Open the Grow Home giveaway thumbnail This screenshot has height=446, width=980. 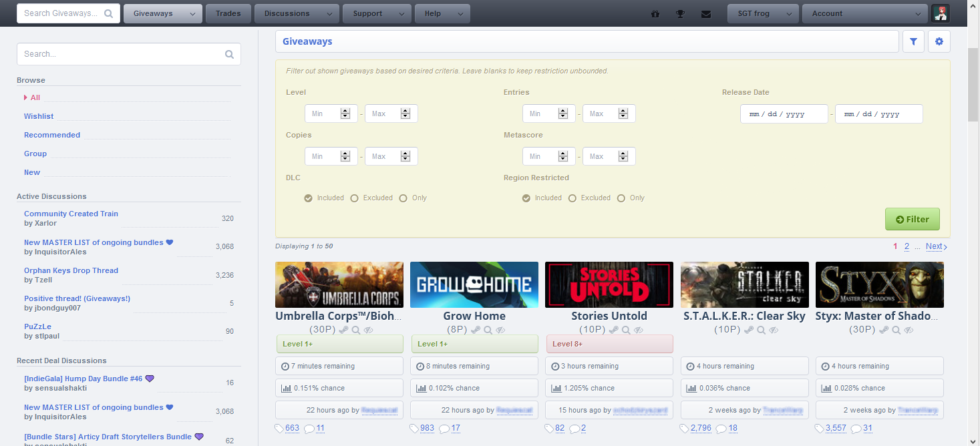coord(474,284)
